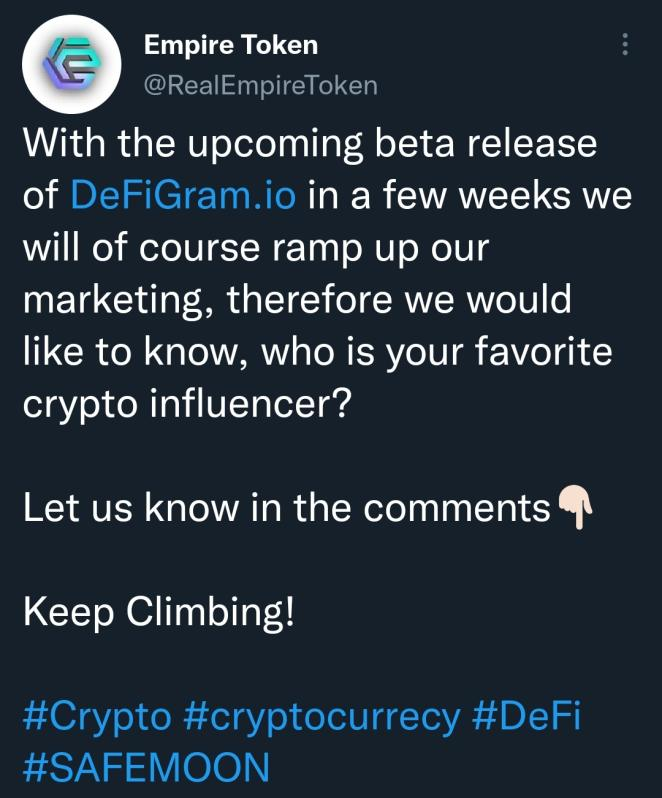Open the Empire Token display name
Image resolution: width=662 pixels, height=798 pixels.
[231, 45]
